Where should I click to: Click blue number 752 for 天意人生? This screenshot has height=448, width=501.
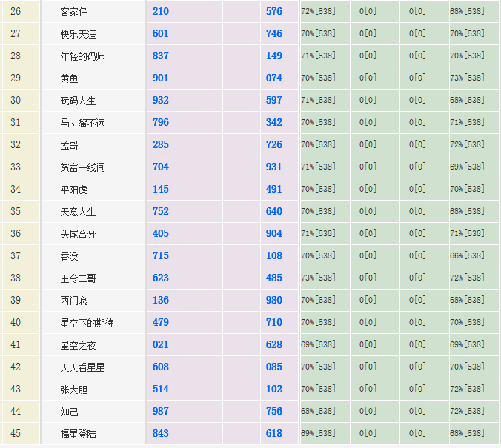point(160,212)
